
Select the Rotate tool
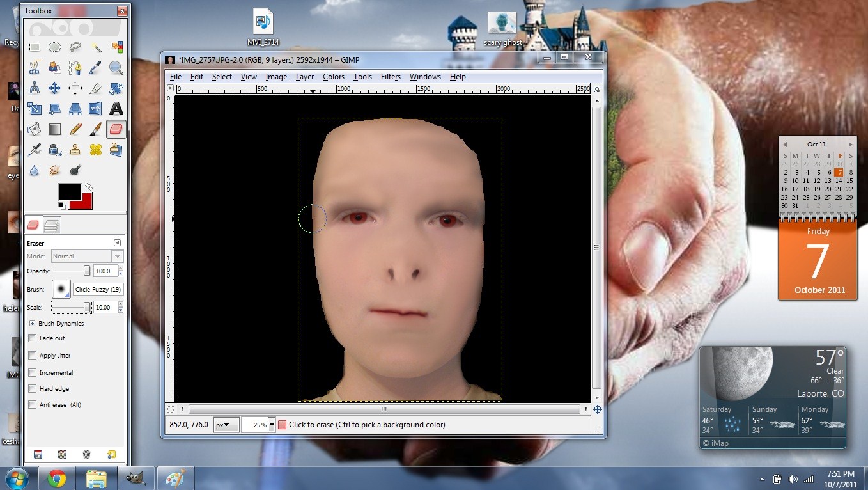116,88
